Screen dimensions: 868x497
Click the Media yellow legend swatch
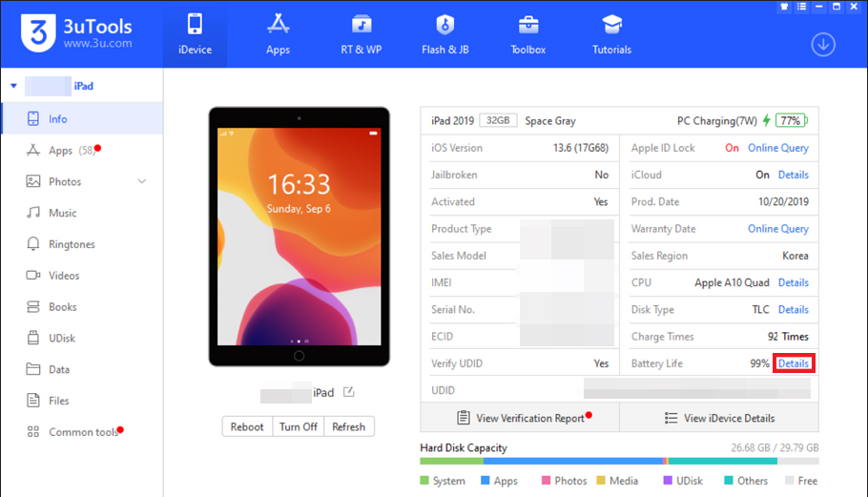601,481
